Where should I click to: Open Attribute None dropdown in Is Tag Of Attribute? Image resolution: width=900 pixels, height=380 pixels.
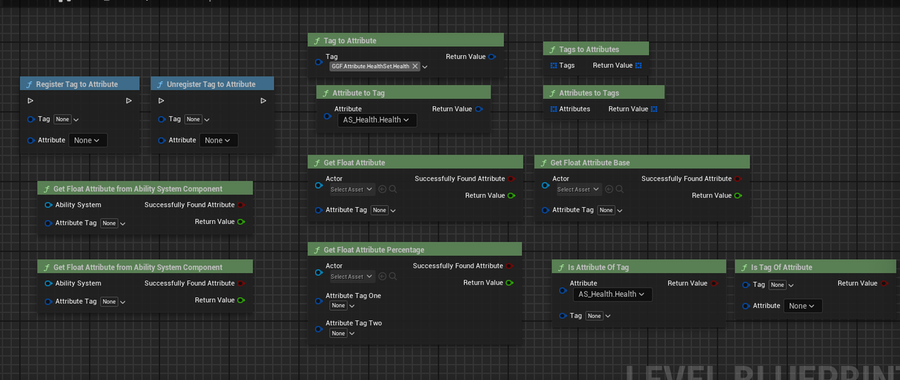[x=803, y=306]
